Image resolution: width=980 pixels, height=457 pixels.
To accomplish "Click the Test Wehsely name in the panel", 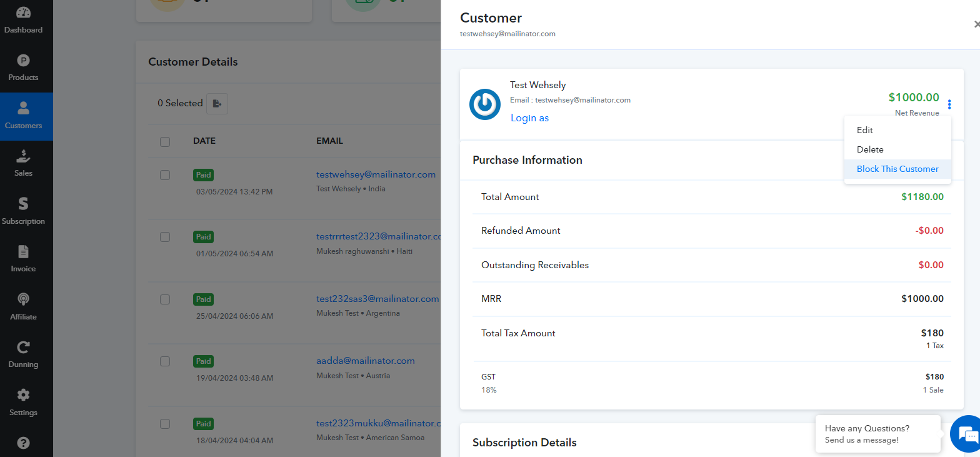I will tap(537, 85).
